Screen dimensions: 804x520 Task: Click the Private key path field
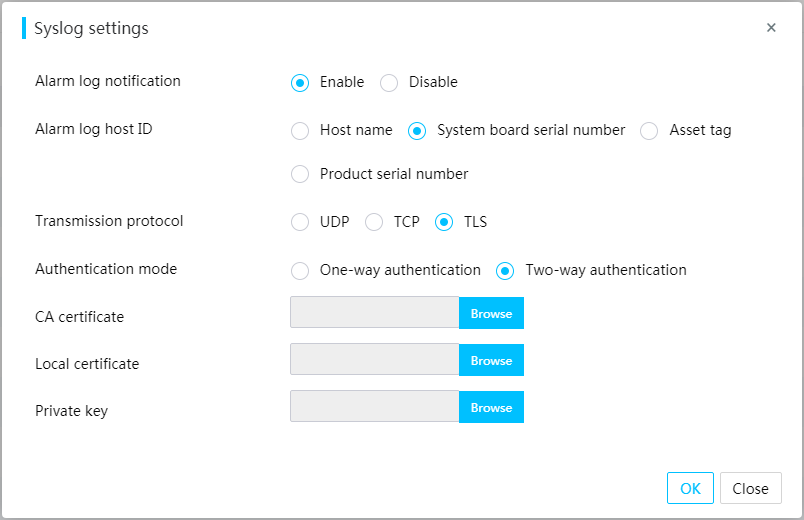click(x=374, y=407)
